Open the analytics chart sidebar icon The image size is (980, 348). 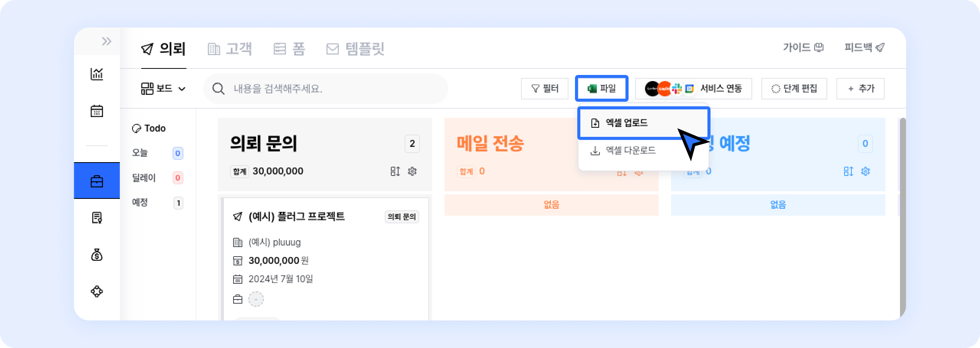(97, 74)
